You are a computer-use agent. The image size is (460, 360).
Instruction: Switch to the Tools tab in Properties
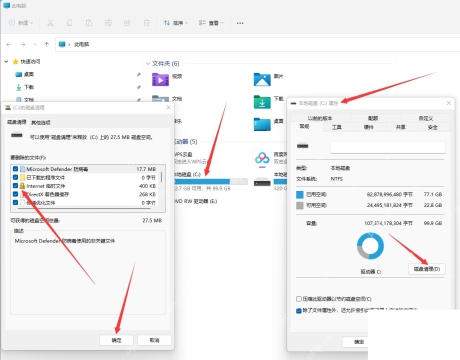[336, 127]
